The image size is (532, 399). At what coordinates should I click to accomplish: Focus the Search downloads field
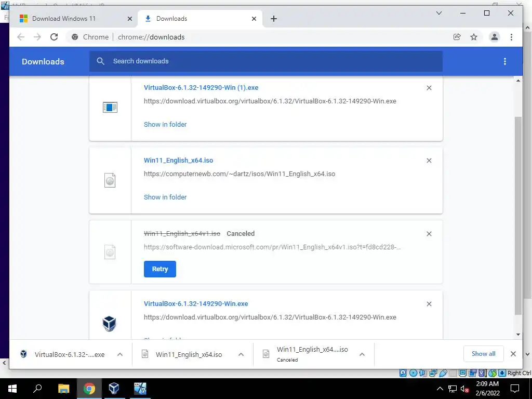click(265, 61)
